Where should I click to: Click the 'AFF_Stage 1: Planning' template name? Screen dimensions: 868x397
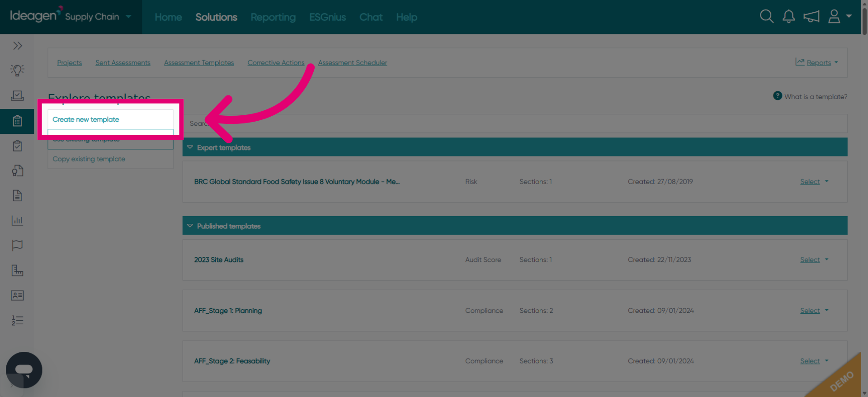pyautogui.click(x=228, y=311)
